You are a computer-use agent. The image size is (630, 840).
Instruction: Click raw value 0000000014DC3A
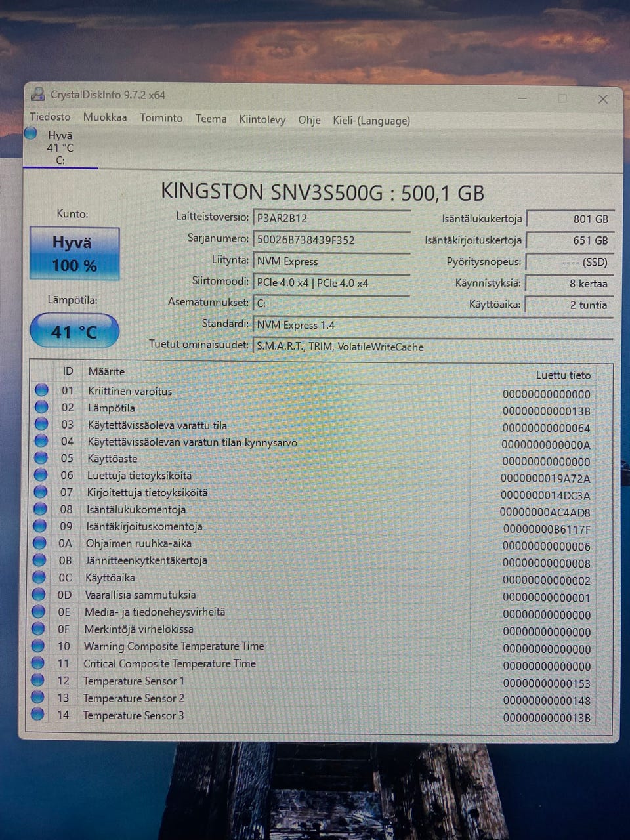(x=545, y=495)
